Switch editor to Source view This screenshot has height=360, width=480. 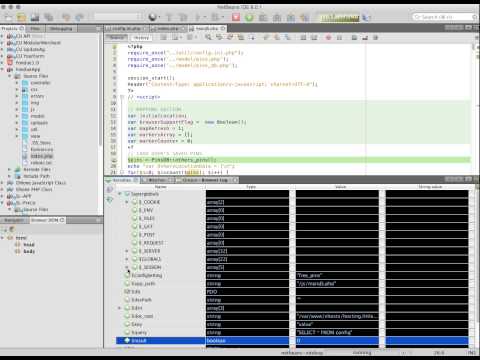(x=117, y=37)
